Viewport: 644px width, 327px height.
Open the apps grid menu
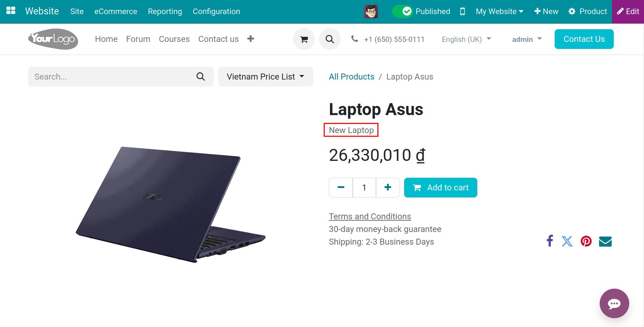click(x=11, y=11)
